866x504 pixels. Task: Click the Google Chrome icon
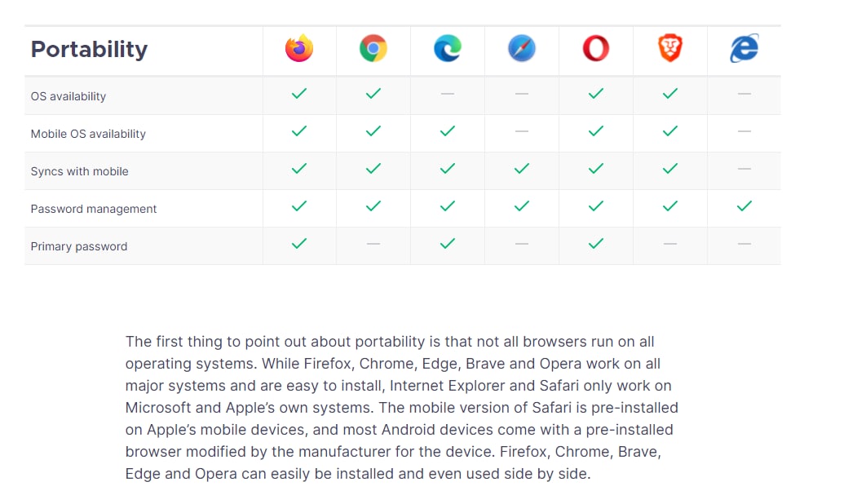pos(373,48)
